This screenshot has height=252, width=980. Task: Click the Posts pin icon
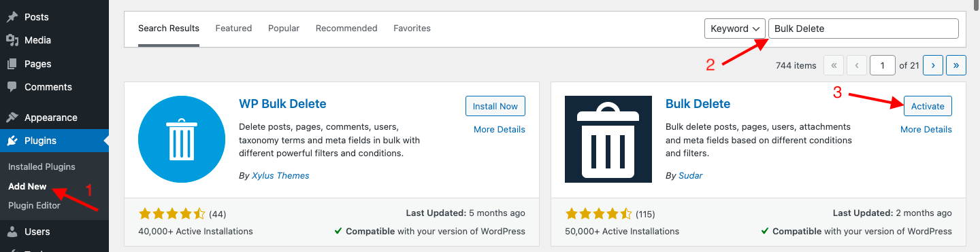tap(12, 17)
